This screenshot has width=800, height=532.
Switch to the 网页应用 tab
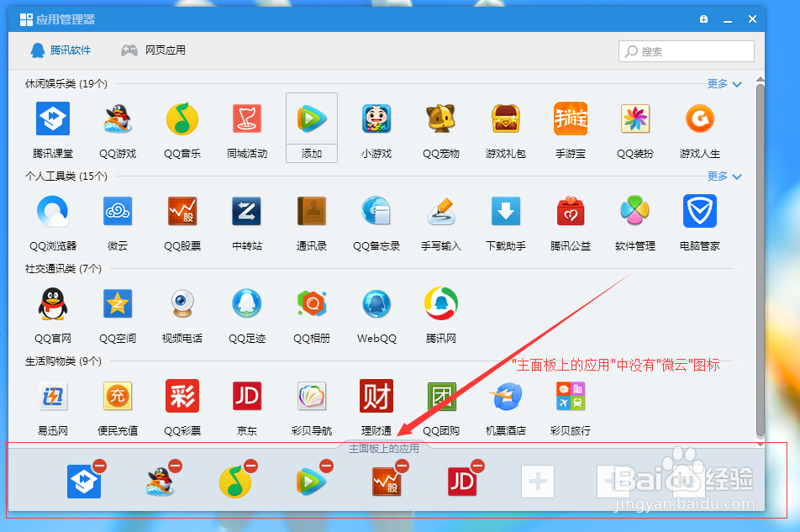click(154, 49)
